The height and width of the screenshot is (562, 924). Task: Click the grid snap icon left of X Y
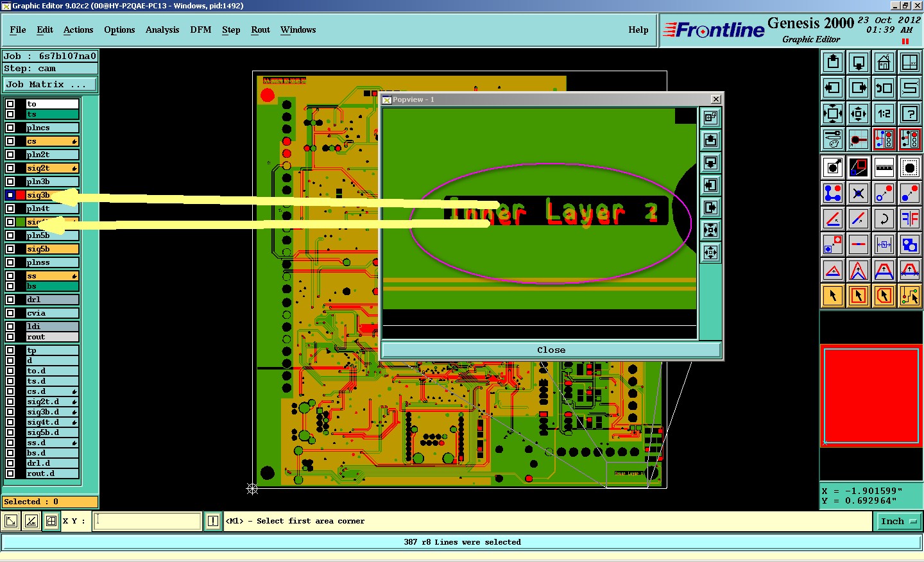coord(51,521)
